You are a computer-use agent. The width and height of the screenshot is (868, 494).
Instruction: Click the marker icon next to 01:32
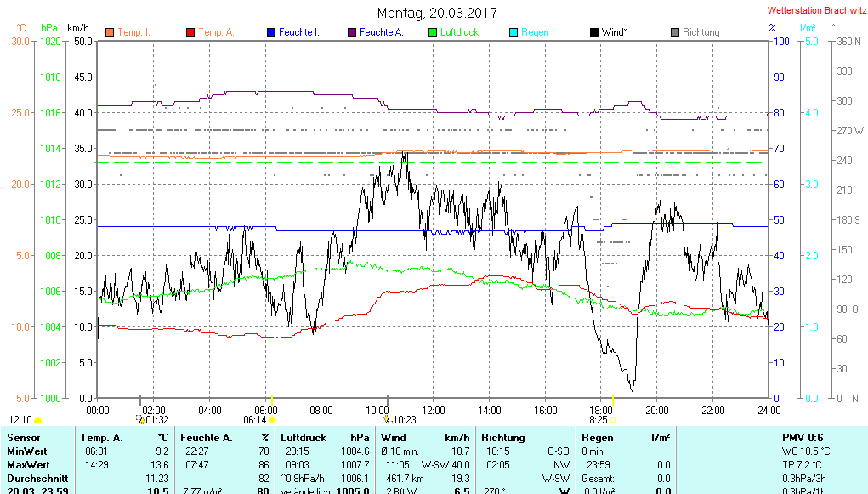[x=141, y=419]
